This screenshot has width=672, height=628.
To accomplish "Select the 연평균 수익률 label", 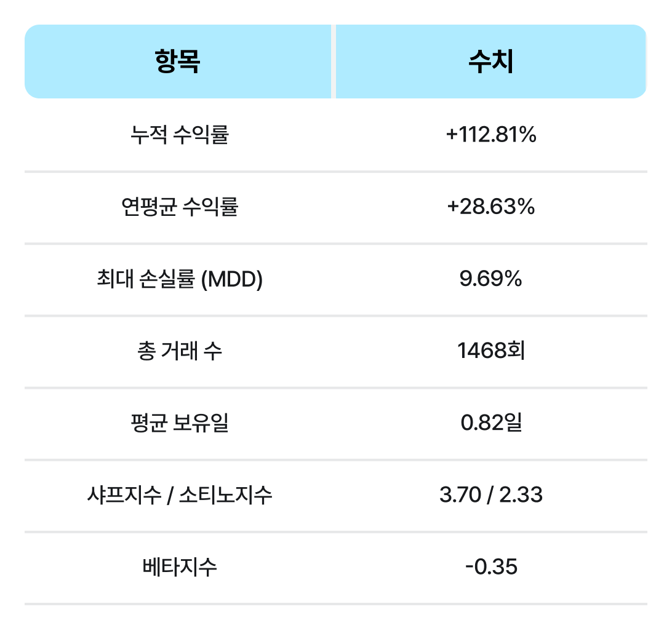I will tap(180, 207).
